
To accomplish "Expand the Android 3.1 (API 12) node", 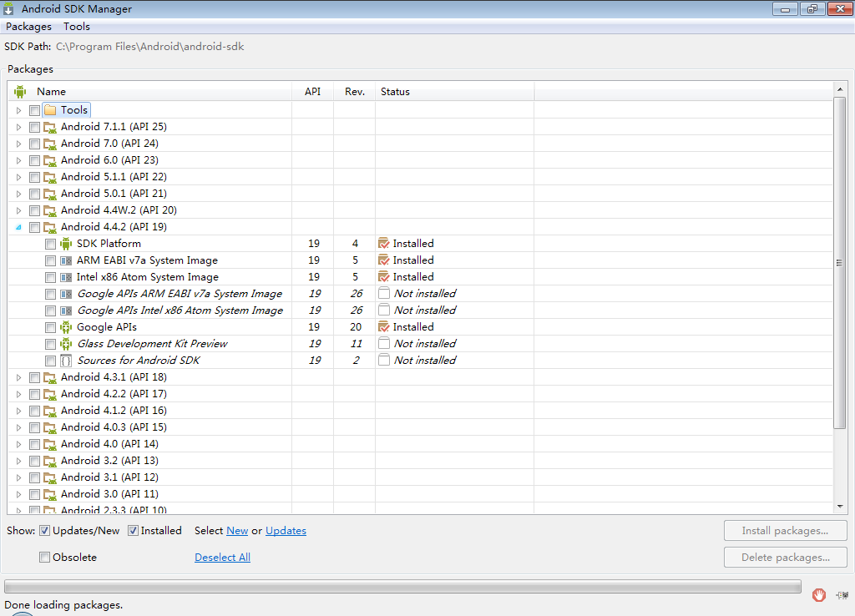I will point(18,478).
